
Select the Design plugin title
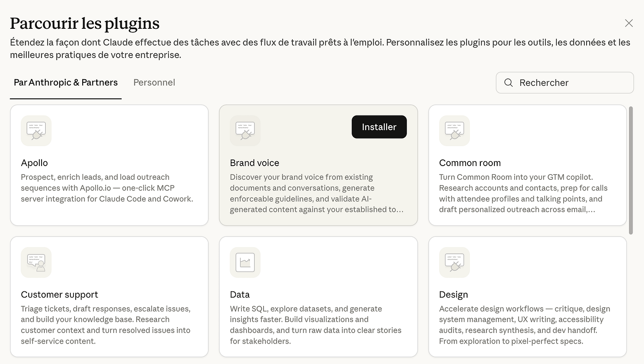[453, 294]
